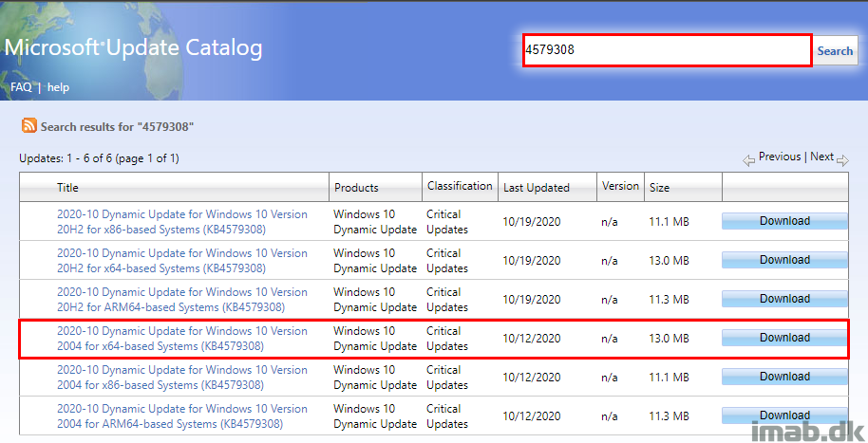Image resolution: width=868 pixels, height=443 pixels.
Task: Download the 2004 x86-based update
Action: tap(784, 377)
